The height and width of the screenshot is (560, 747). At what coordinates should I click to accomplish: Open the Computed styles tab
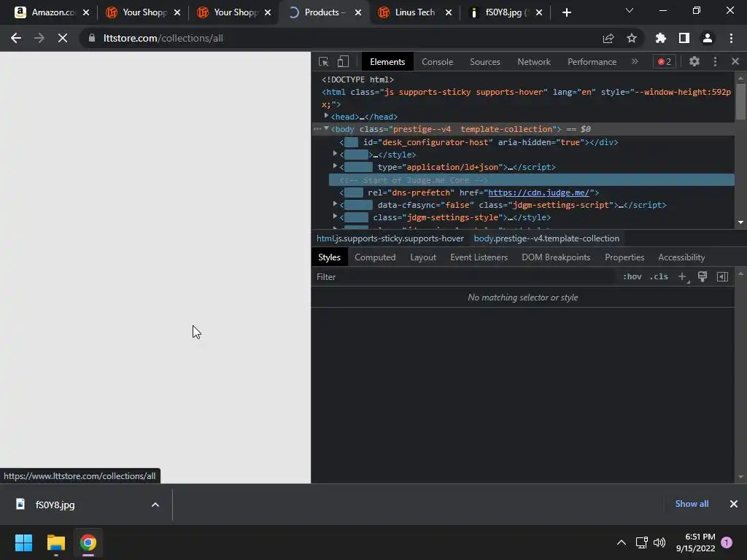[x=375, y=257]
